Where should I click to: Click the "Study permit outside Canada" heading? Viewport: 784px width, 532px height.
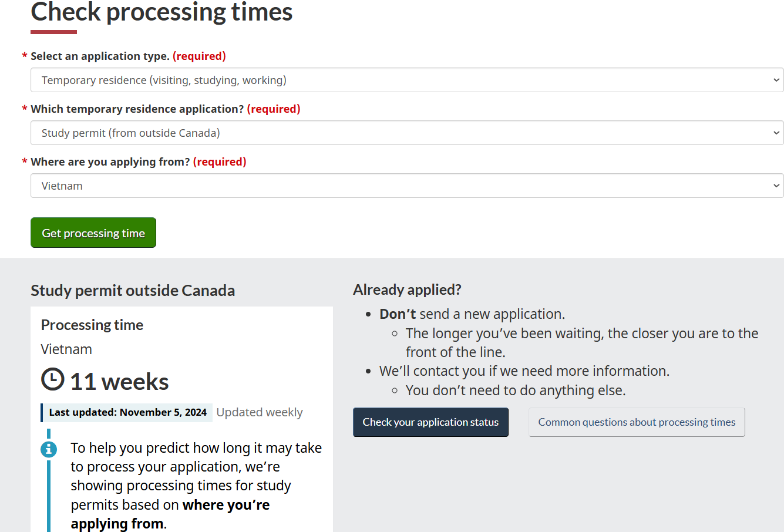pos(133,291)
